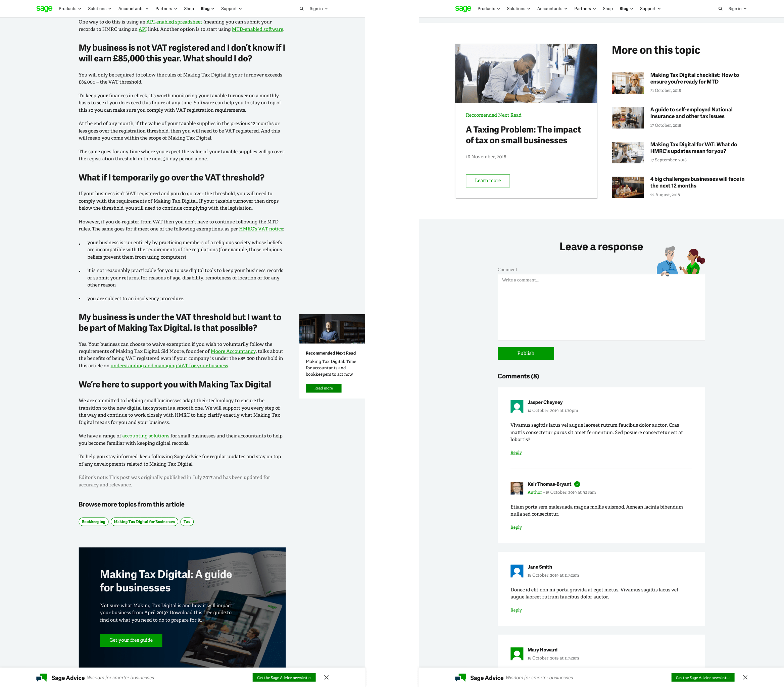
Task: Click Publish button on comment form
Action: (x=526, y=353)
